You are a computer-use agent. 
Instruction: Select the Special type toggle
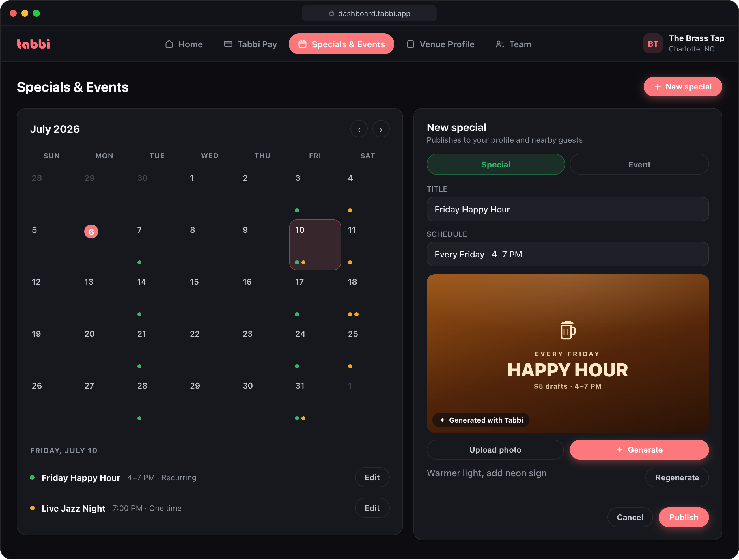[496, 164]
